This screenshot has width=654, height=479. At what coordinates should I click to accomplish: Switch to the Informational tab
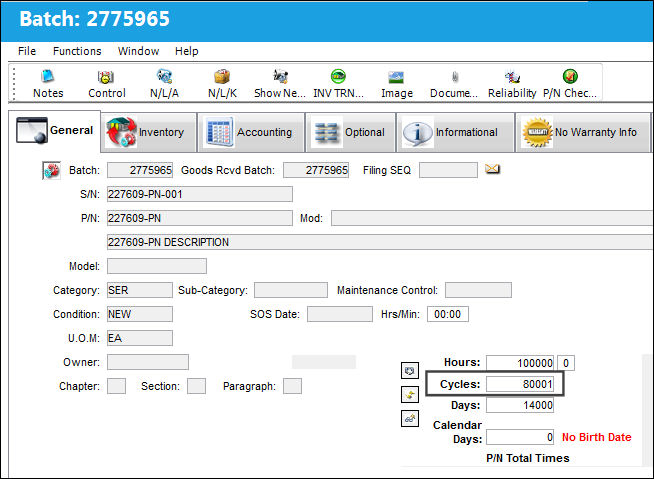click(455, 132)
